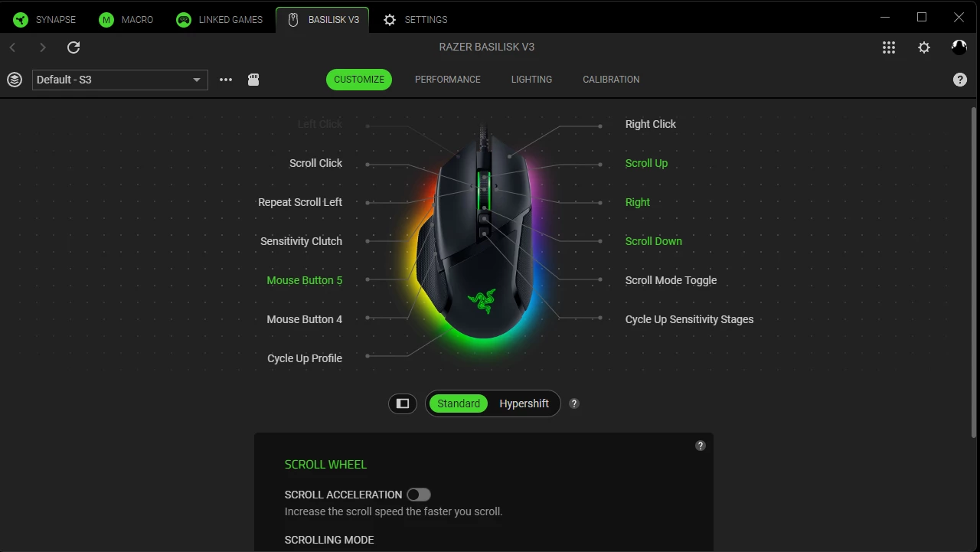Select the Scroll Up assignment
This screenshot has height=552, width=980.
coord(646,163)
